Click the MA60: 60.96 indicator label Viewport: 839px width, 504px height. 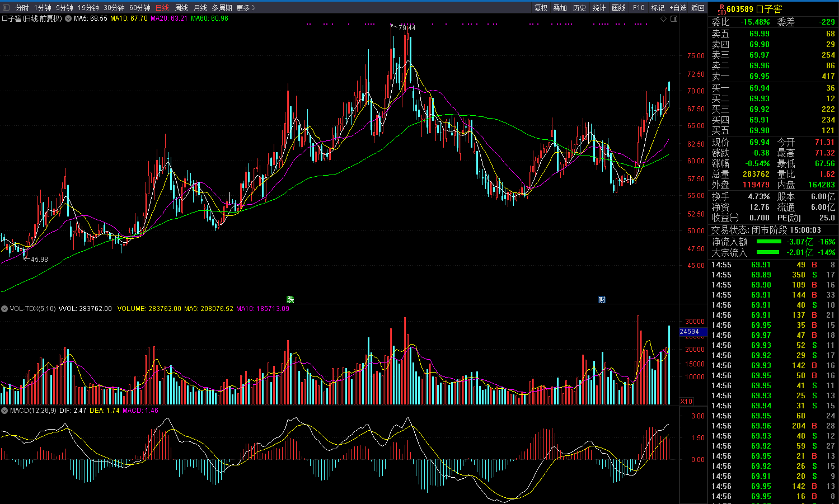pyautogui.click(x=209, y=18)
